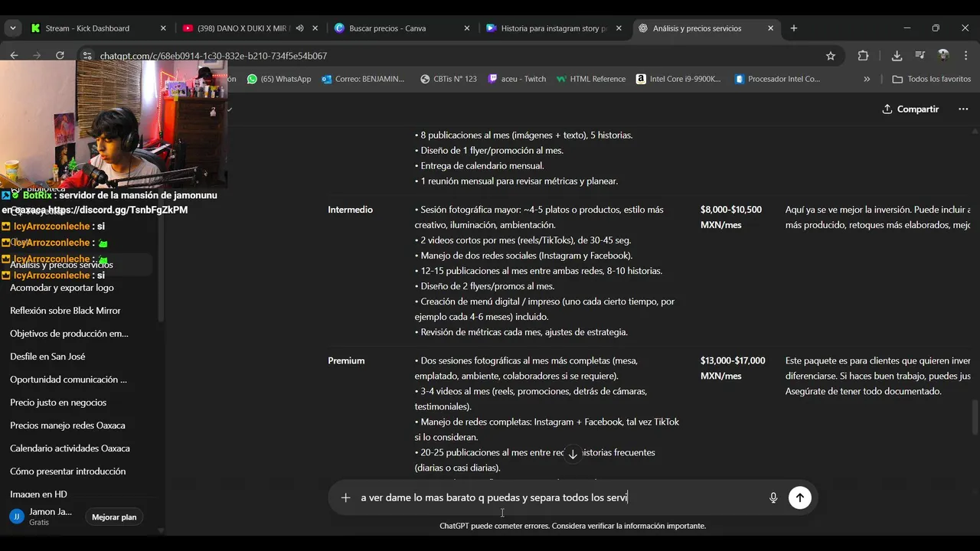Click the streamer webcam overlay
This screenshot has height=551, width=980.
coord(113,124)
